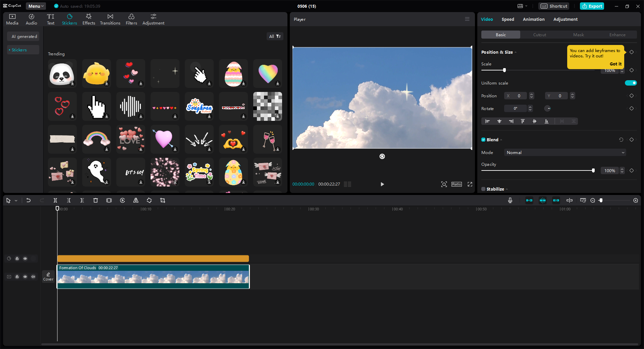Click the microphone record voiceover icon
Screen dimensions: 644x349
(510, 200)
